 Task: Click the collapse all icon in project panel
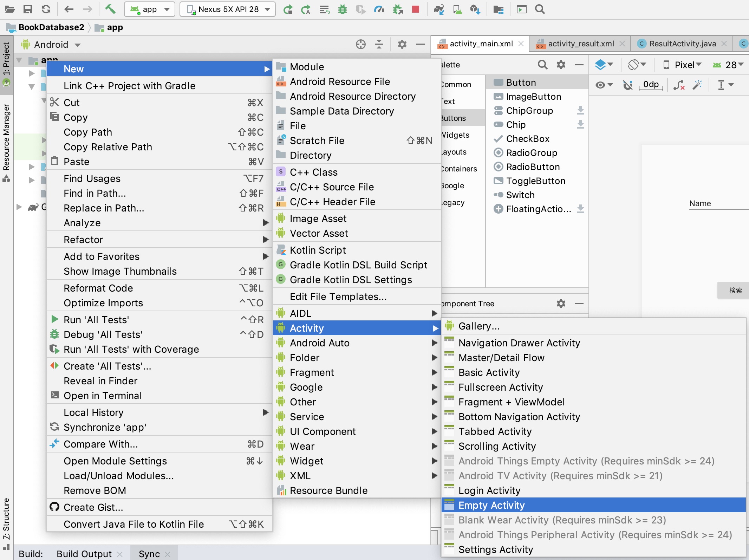point(379,44)
